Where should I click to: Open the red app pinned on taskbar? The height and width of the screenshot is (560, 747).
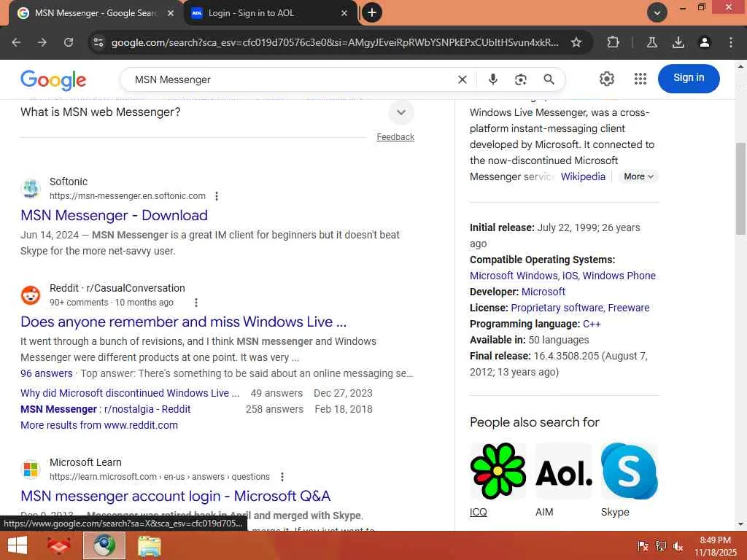coord(58,545)
